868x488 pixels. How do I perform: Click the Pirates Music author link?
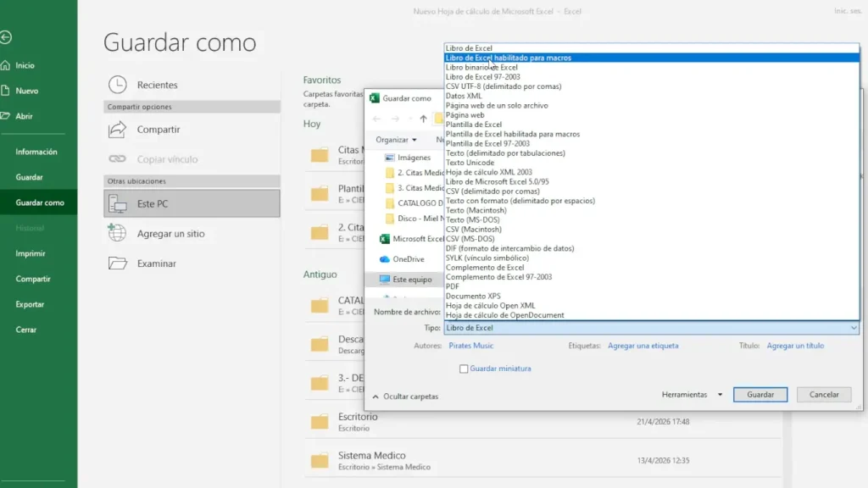(470, 346)
